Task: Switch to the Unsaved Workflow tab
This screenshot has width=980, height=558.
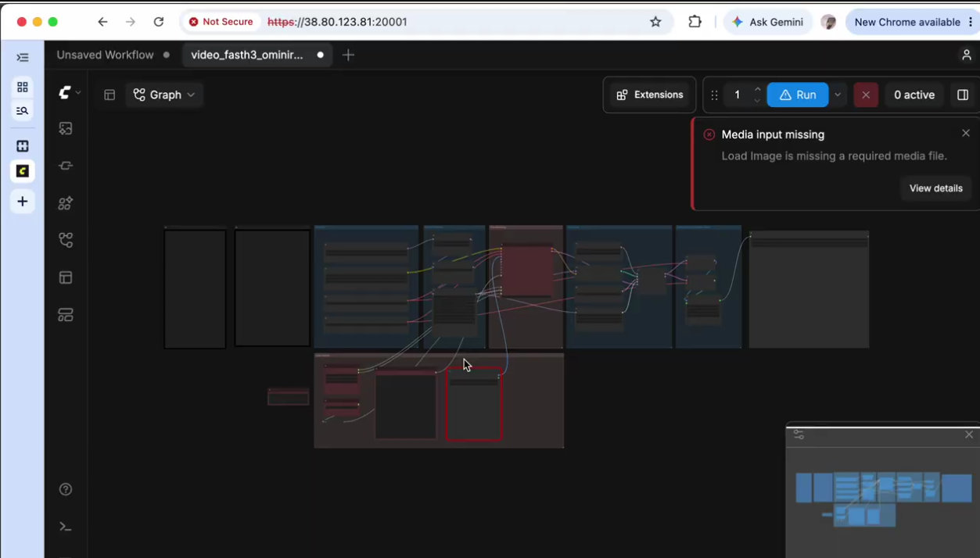Action: 106,55
